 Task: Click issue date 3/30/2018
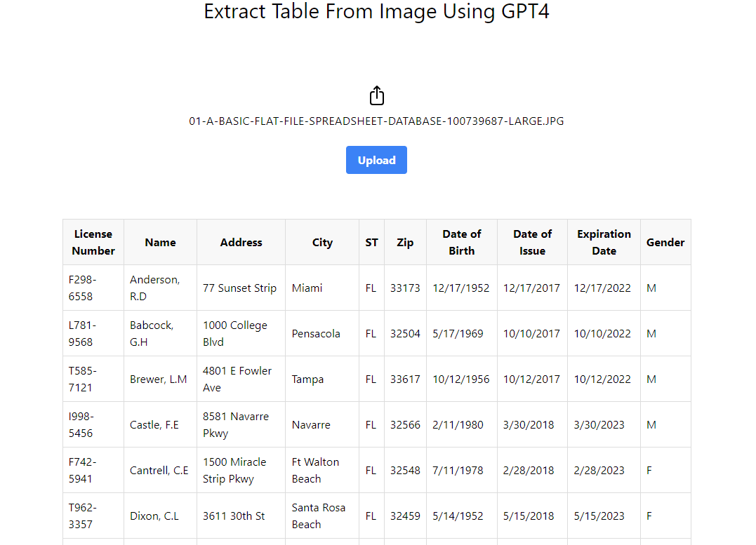tap(529, 424)
